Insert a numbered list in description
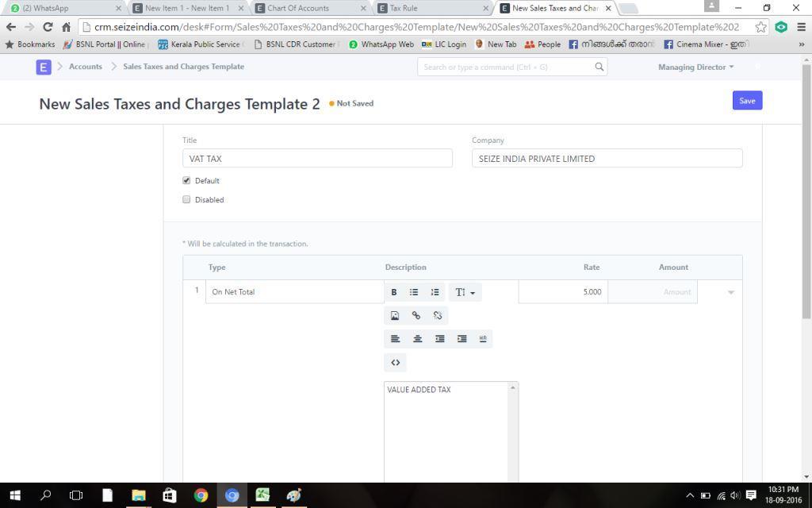 click(435, 292)
